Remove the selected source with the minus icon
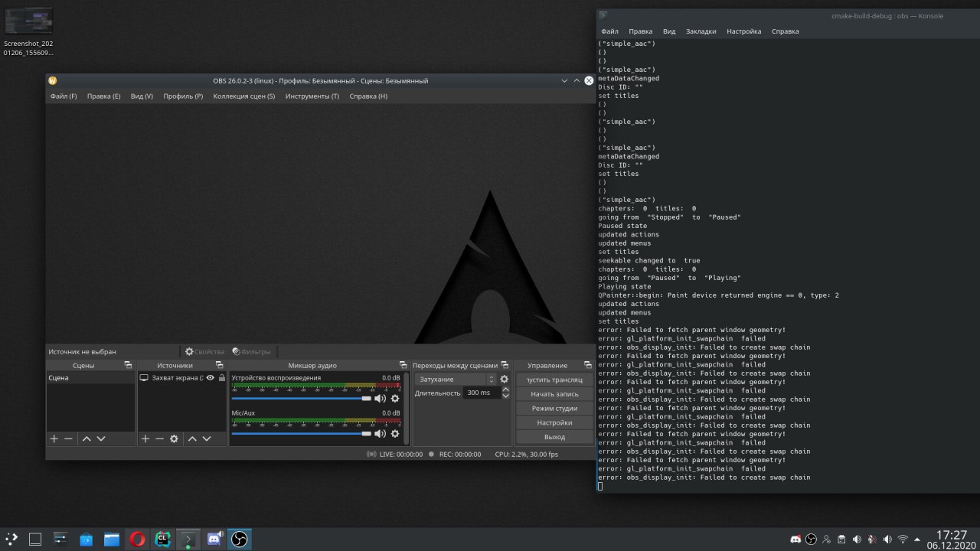 (159, 439)
